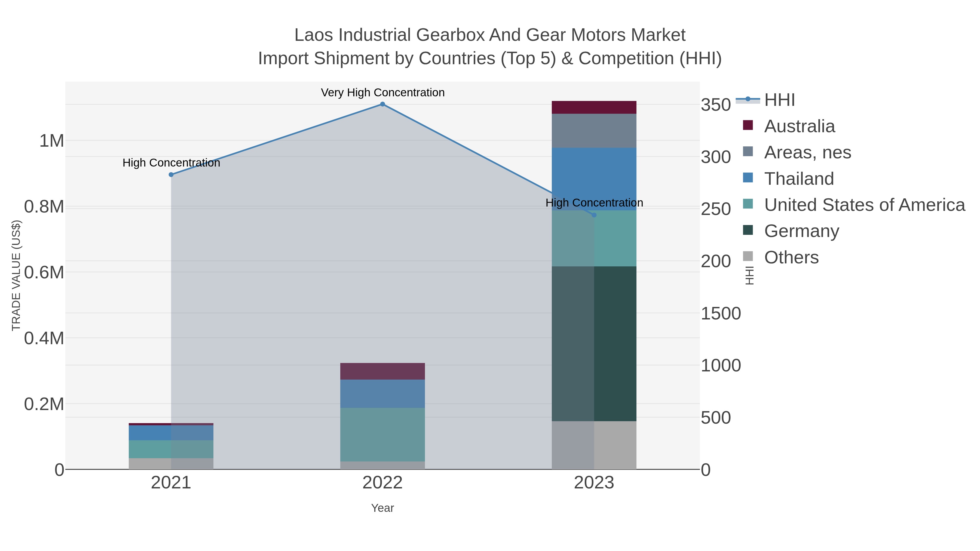Image resolution: width=980 pixels, height=551 pixels.
Task: Click the Areas, nes segment of 2023 bar
Action: (x=594, y=131)
